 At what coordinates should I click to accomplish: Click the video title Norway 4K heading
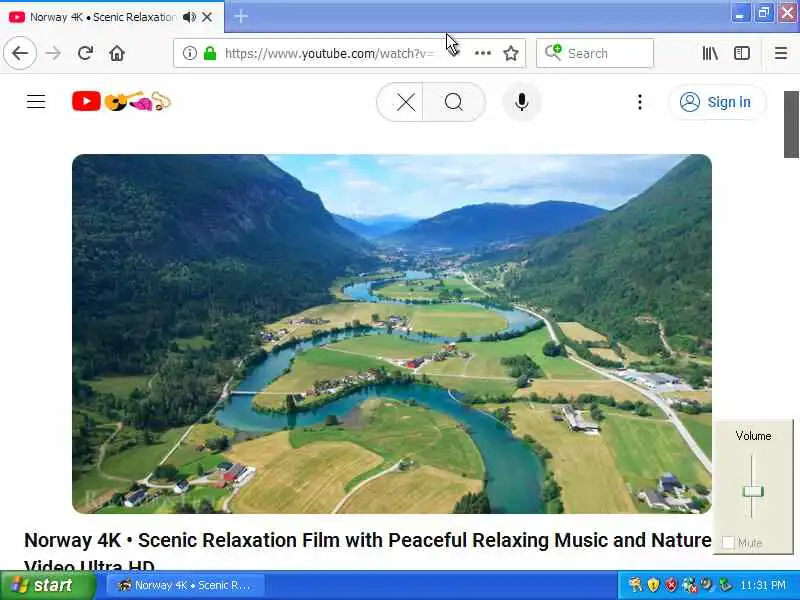click(x=367, y=553)
